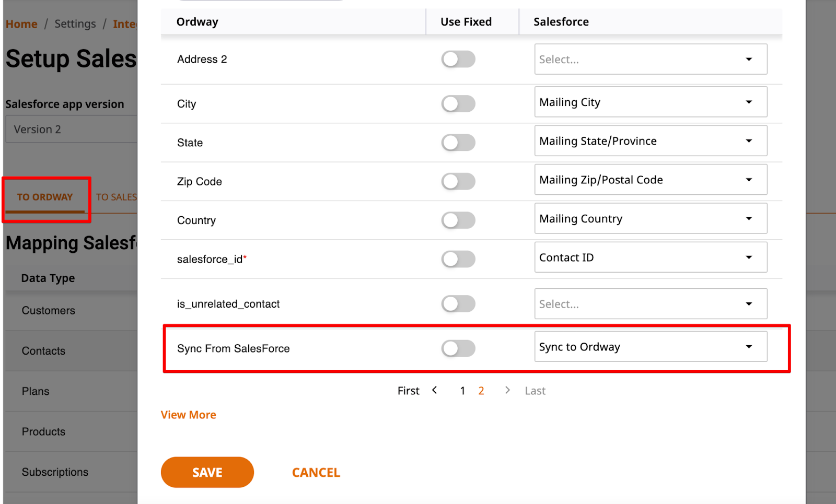Jump to Last page
Viewport: 836px width, 504px height.
(535, 391)
